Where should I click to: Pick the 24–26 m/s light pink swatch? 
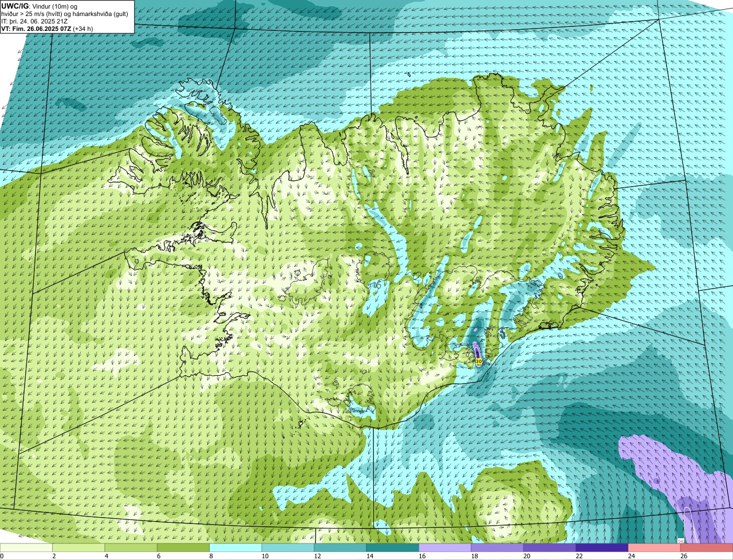[654, 548]
